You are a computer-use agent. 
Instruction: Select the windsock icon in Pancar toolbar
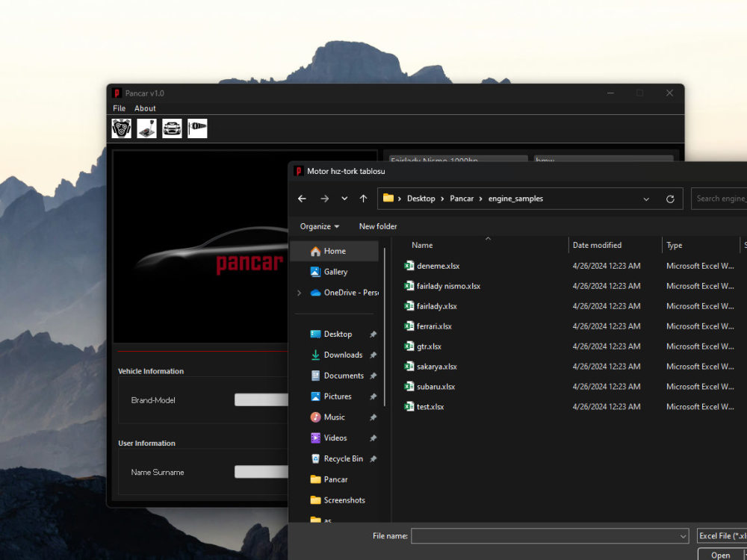tap(197, 128)
